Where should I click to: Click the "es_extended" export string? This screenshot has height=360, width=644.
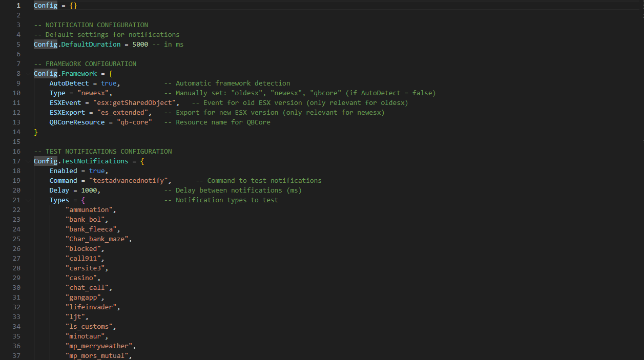point(124,113)
